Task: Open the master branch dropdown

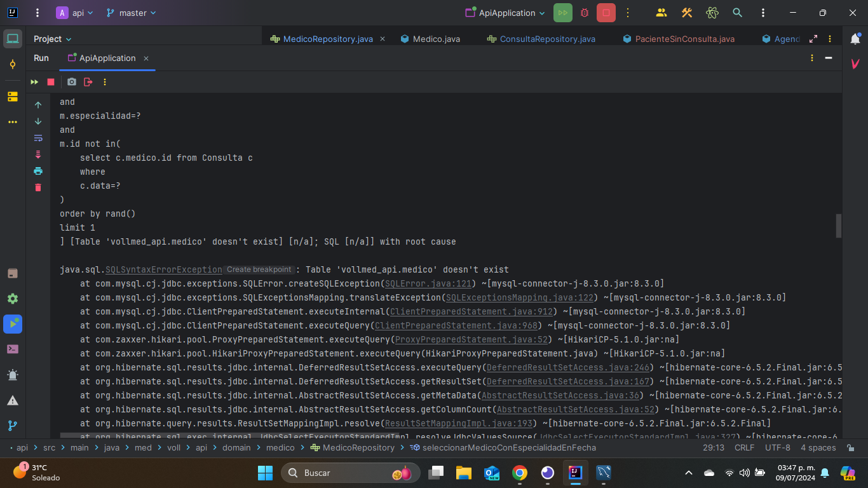Action: tap(131, 13)
